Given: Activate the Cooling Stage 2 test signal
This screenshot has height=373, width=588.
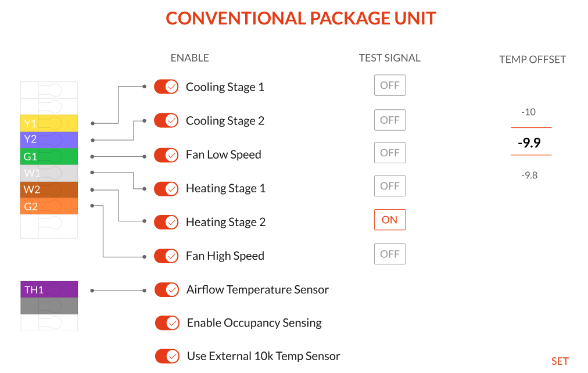Looking at the screenshot, I should 389,120.
